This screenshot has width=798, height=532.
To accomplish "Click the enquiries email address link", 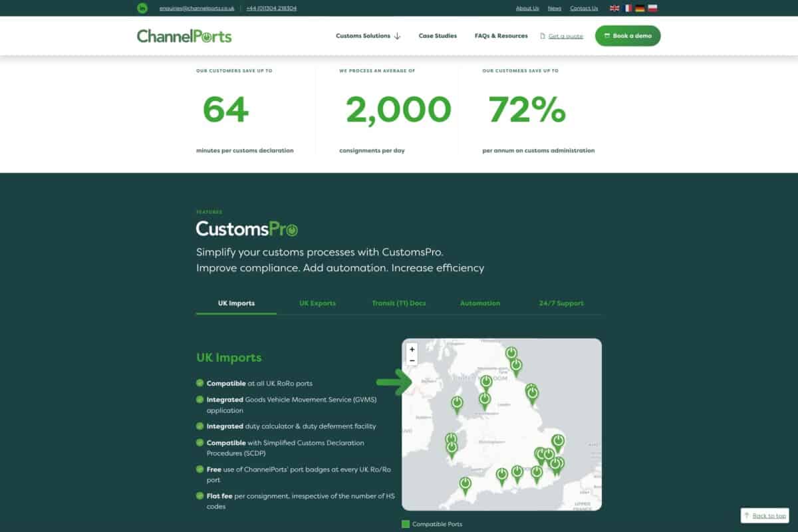I will (197, 8).
